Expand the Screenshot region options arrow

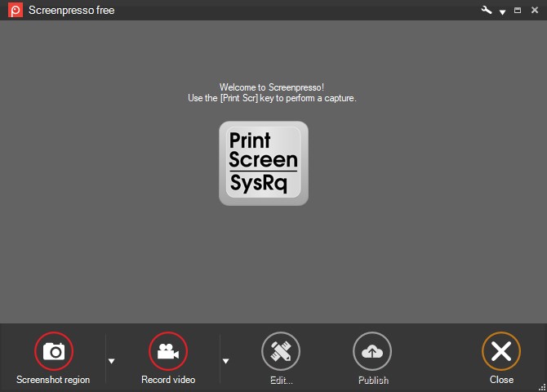pyautogui.click(x=112, y=360)
